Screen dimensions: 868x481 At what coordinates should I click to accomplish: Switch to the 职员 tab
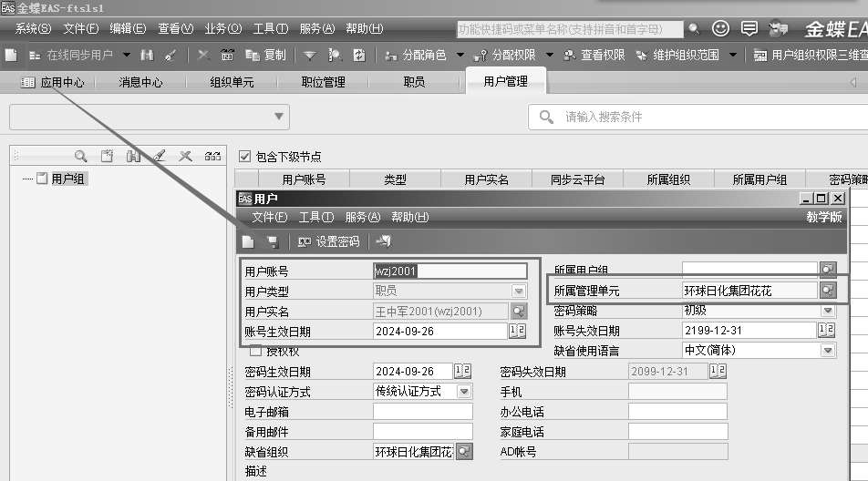414,82
